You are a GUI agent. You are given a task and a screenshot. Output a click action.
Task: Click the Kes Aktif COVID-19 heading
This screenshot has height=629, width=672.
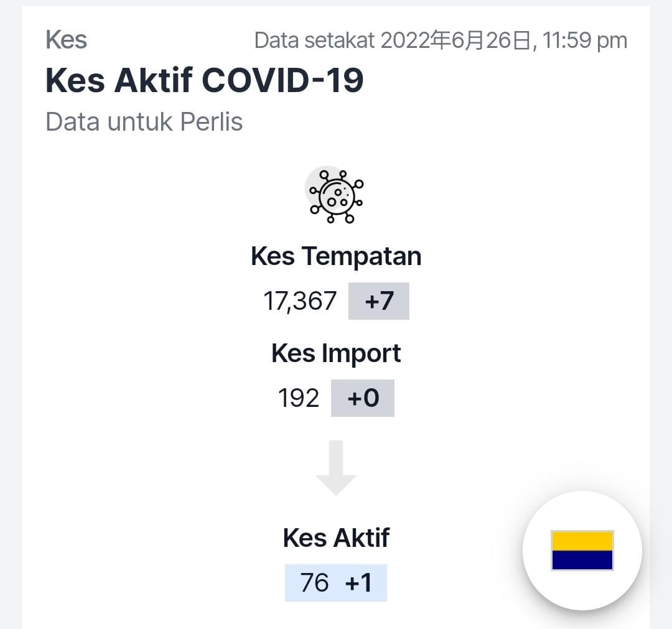205,80
